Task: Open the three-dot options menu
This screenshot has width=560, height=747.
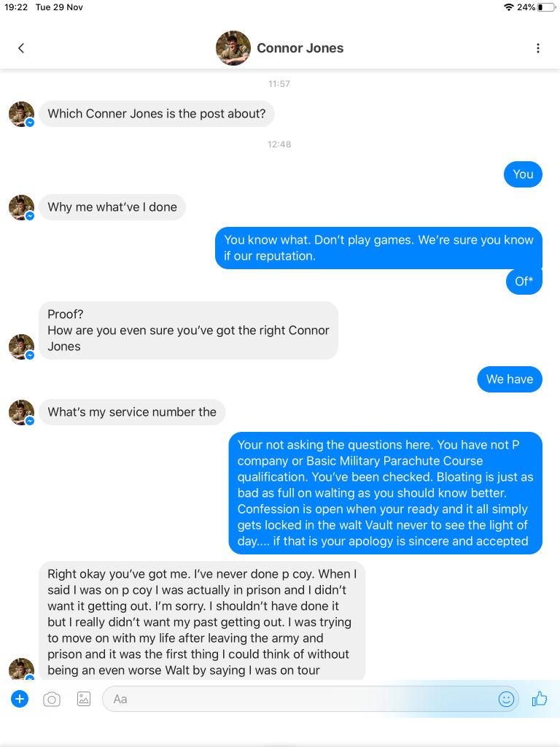Action: [x=538, y=48]
